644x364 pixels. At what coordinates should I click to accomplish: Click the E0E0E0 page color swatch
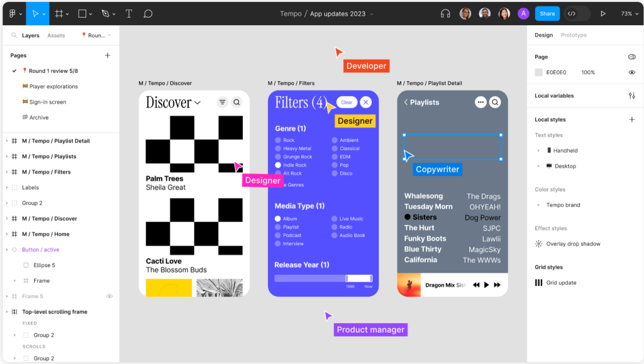click(538, 72)
